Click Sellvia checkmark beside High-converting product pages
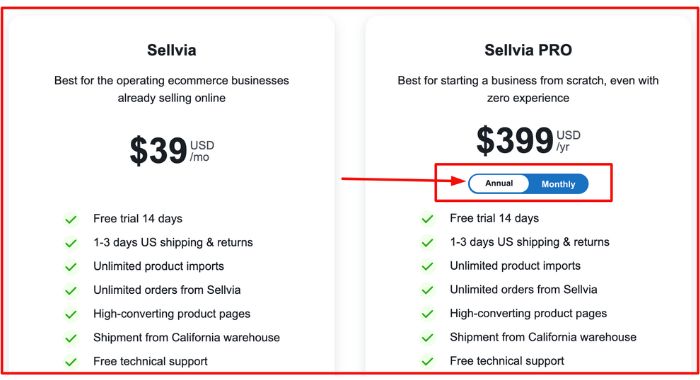Viewport: 700px width, 380px height. point(71,314)
